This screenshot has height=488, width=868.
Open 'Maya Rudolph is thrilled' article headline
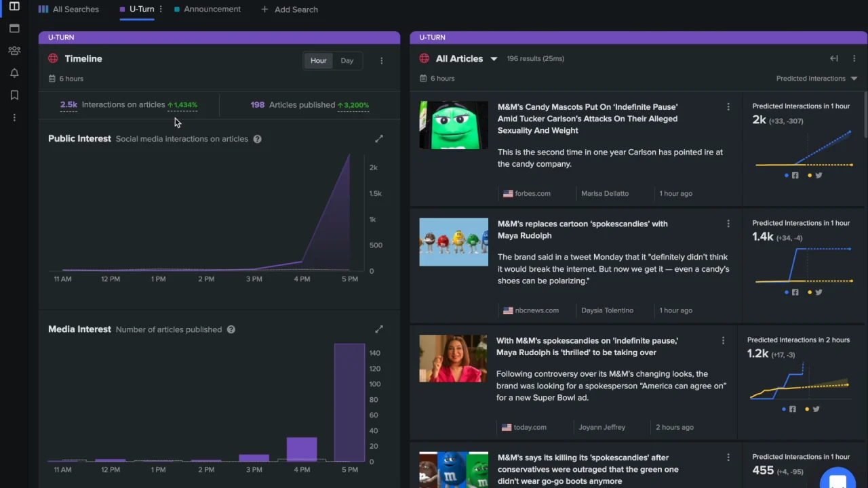pos(587,346)
